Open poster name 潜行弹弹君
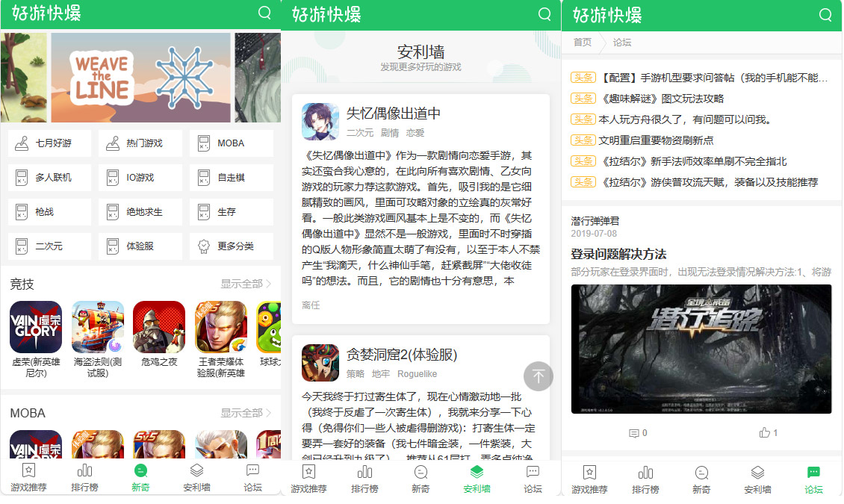Viewport: 844px width, 504px height. click(595, 220)
